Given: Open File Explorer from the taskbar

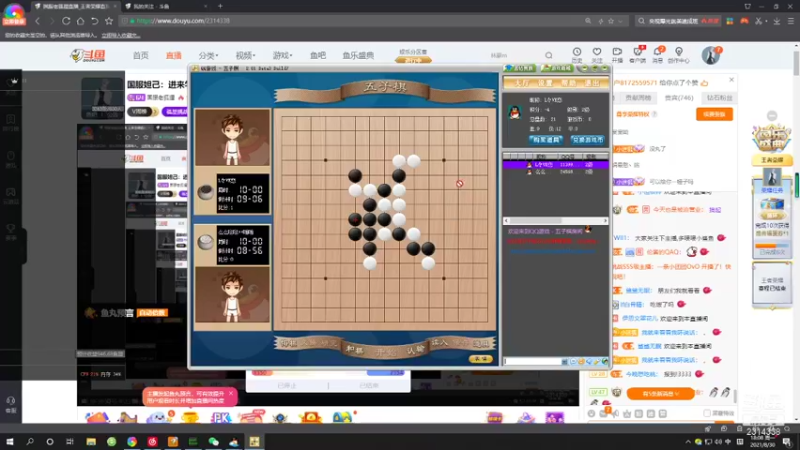Looking at the screenshot, I should (91, 441).
